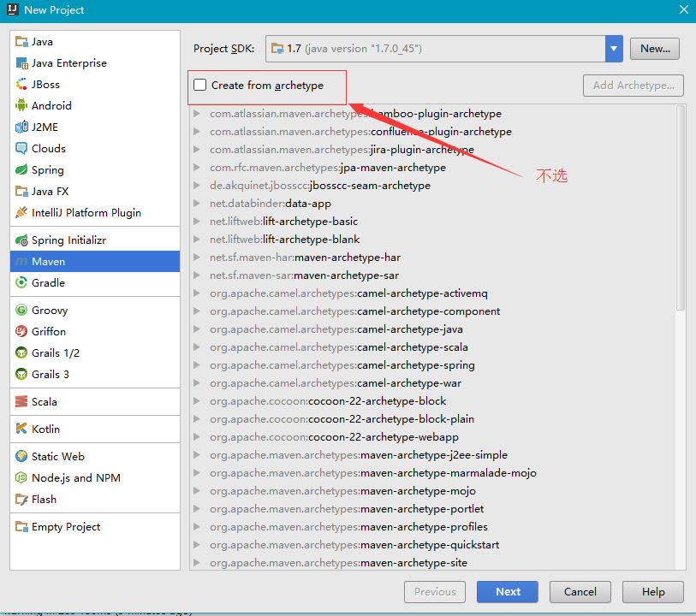
Task: Click the IntelliJ logo in title bar
Action: click(x=13, y=9)
